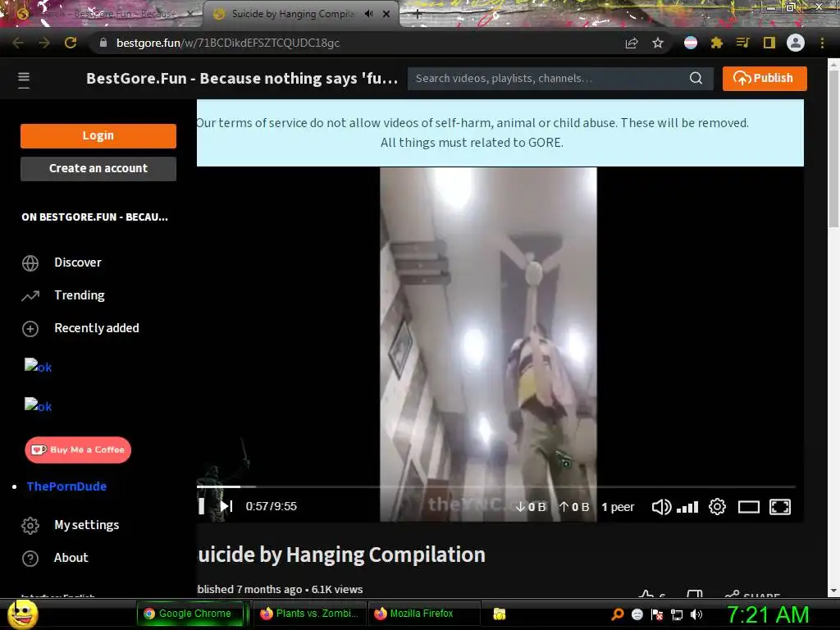The image size is (840, 630).
Task: Click the About question mark icon
Action: pos(30,558)
